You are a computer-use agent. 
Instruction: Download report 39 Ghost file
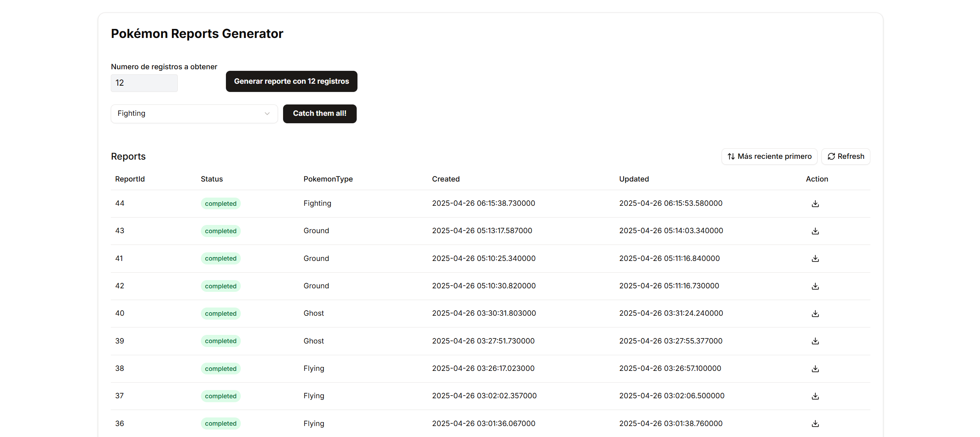pos(815,341)
